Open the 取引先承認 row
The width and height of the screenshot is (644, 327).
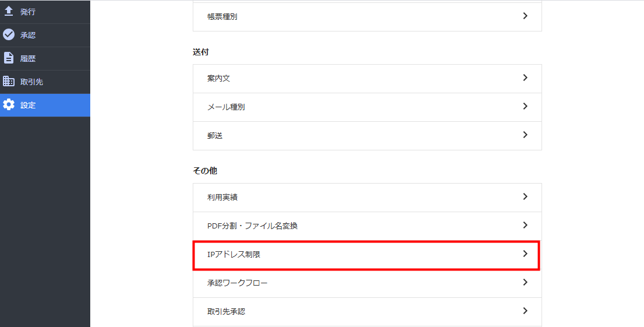point(367,312)
